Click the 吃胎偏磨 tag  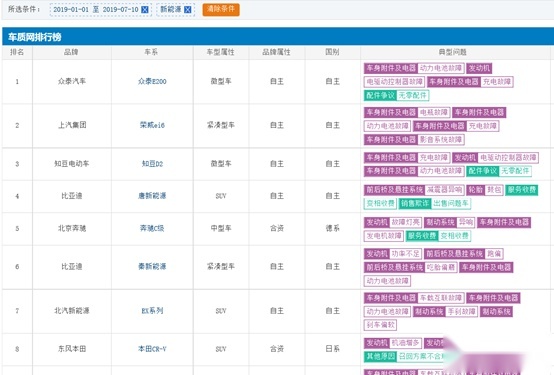tap(441, 267)
